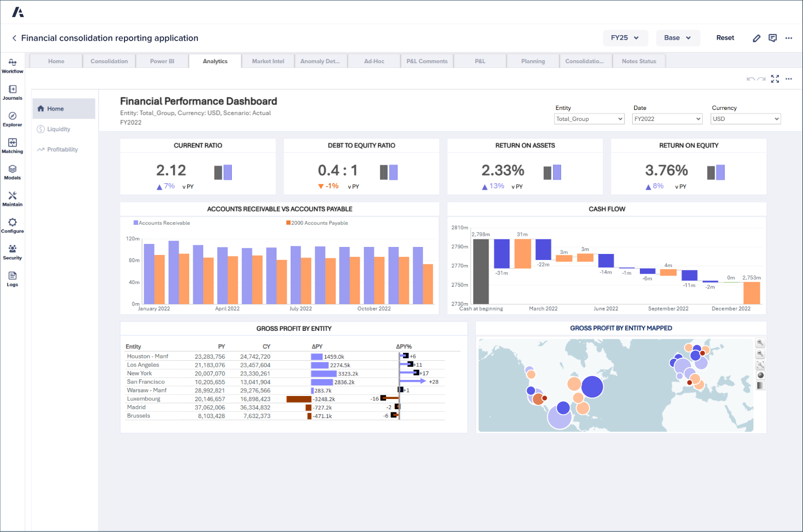The height and width of the screenshot is (532, 803).
Task: Open the comments icon in the top bar
Action: [x=772, y=38]
